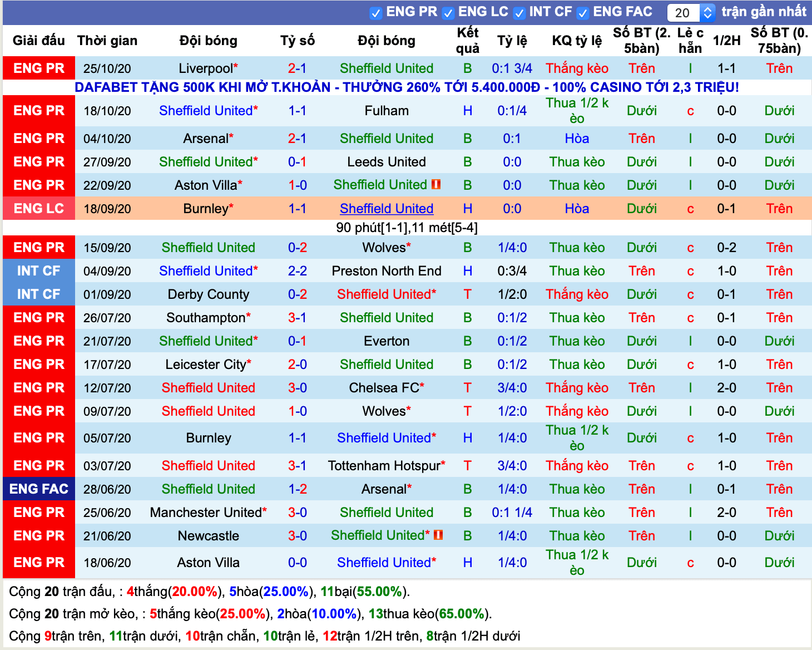Click the penalty note 90 phút[1-1],11 mét[5-4]

[x=407, y=228]
